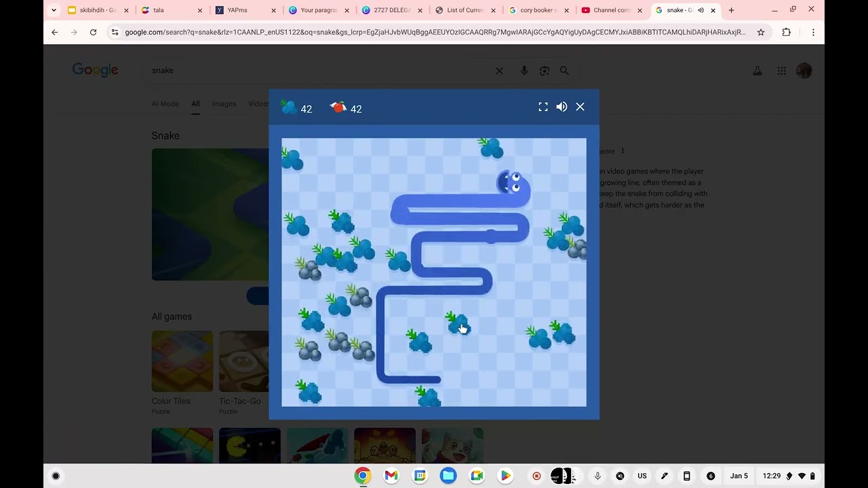
Task: Open a new browser tab
Action: click(731, 10)
